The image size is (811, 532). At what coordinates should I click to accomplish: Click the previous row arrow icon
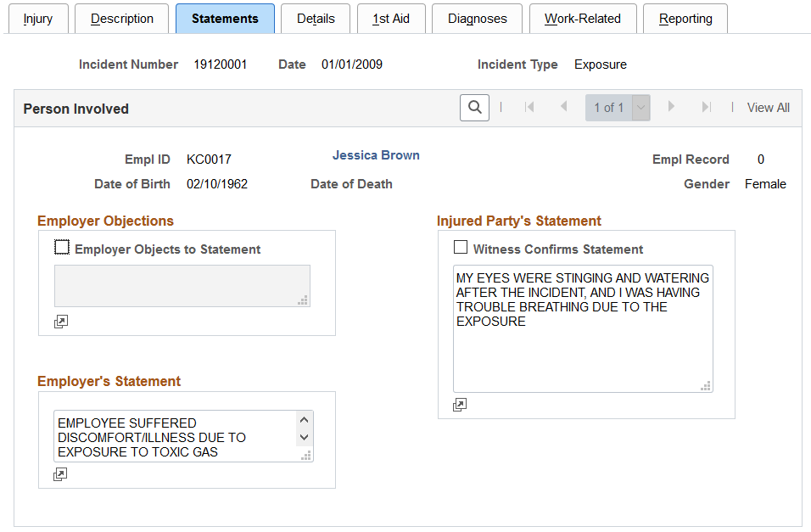click(564, 107)
